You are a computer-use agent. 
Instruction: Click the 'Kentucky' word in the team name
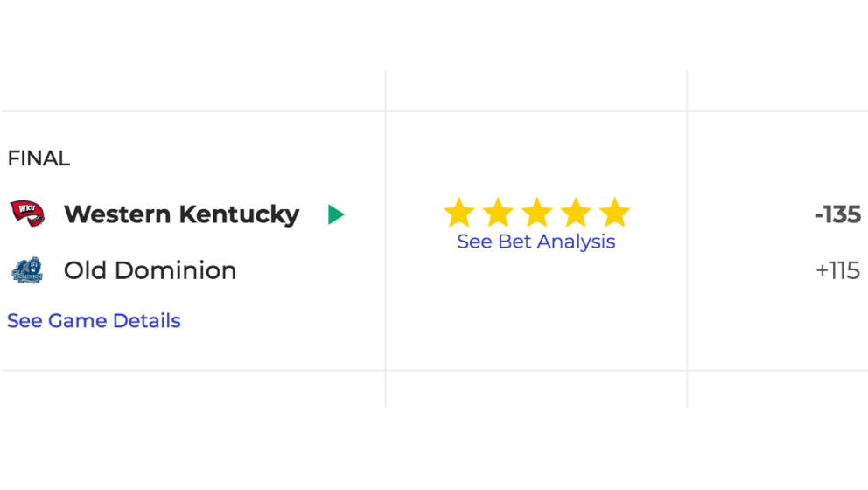click(239, 216)
